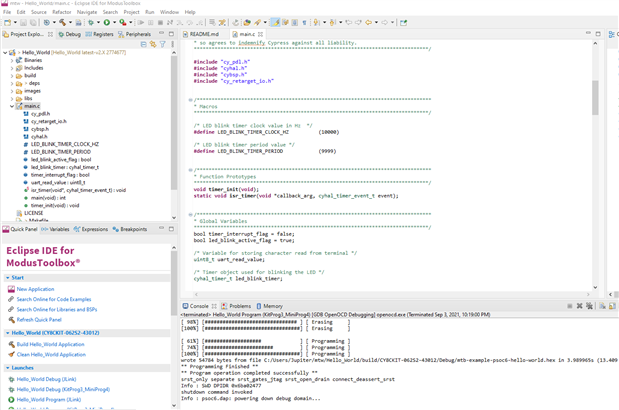
Task: Click Remove All Terminated Launches double-X icon
Action: click(589, 306)
